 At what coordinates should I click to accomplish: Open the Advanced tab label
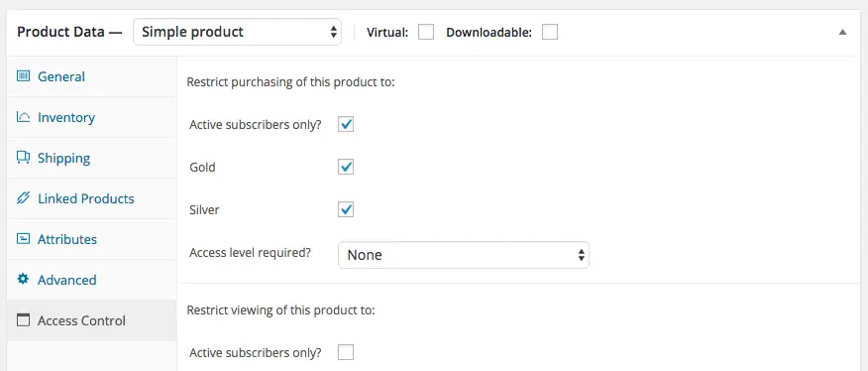click(67, 280)
